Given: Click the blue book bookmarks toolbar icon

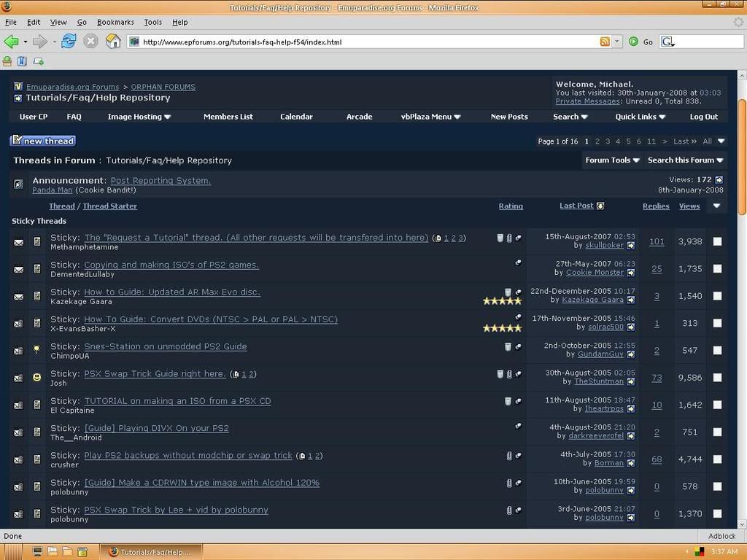Looking at the screenshot, I should (22, 61).
